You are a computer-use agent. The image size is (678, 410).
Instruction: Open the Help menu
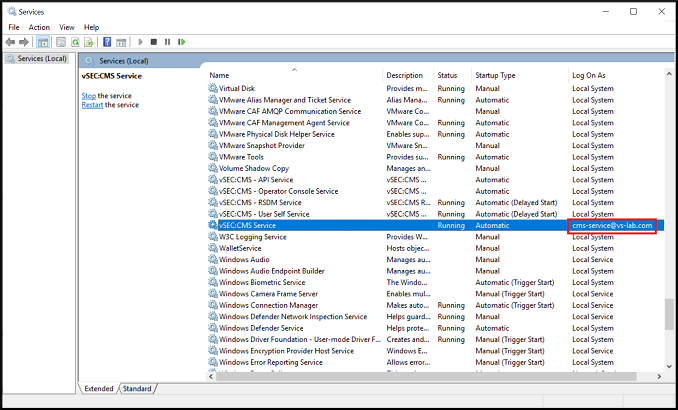pyautogui.click(x=91, y=27)
